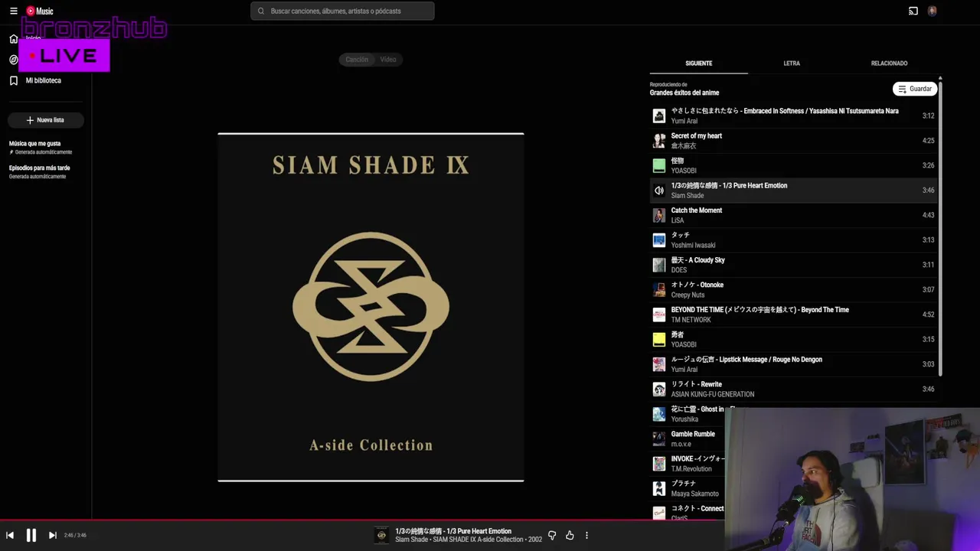The image size is (980, 551).
Task: Switch player to Canción mode
Action: click(x=357, y=60)
